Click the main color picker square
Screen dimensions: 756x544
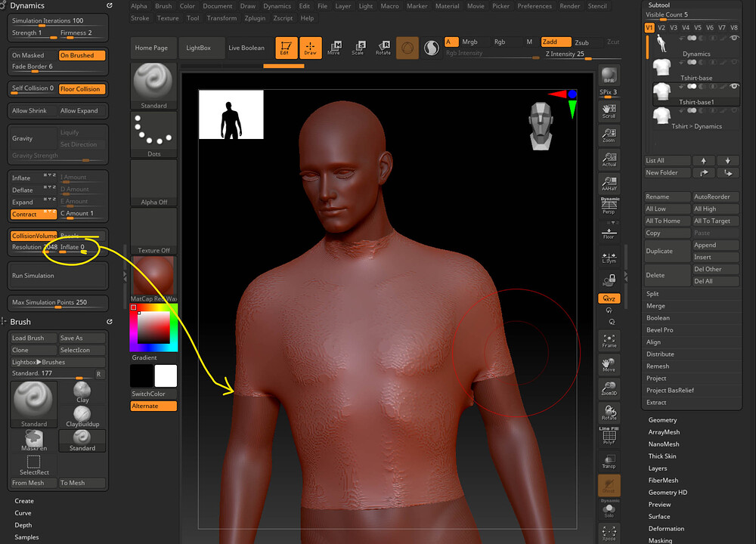click(x=153, y=328)
